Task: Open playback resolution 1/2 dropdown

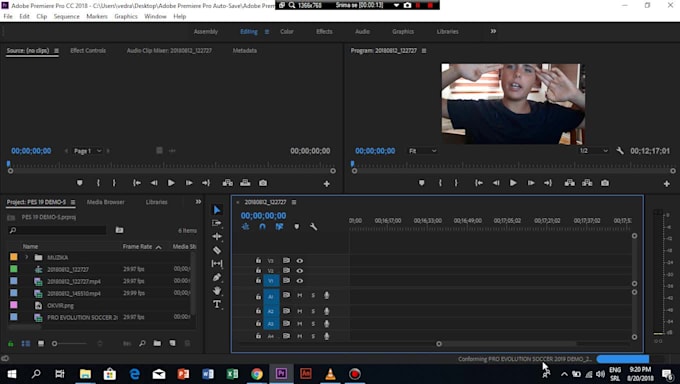Action: point(593,151)
